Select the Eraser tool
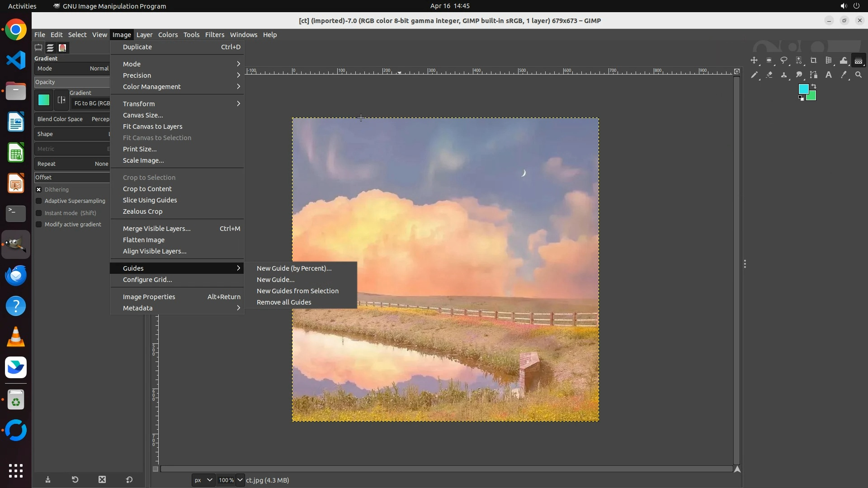The width and height of the screenshot is (868, 488). click(x=769, y=75)
